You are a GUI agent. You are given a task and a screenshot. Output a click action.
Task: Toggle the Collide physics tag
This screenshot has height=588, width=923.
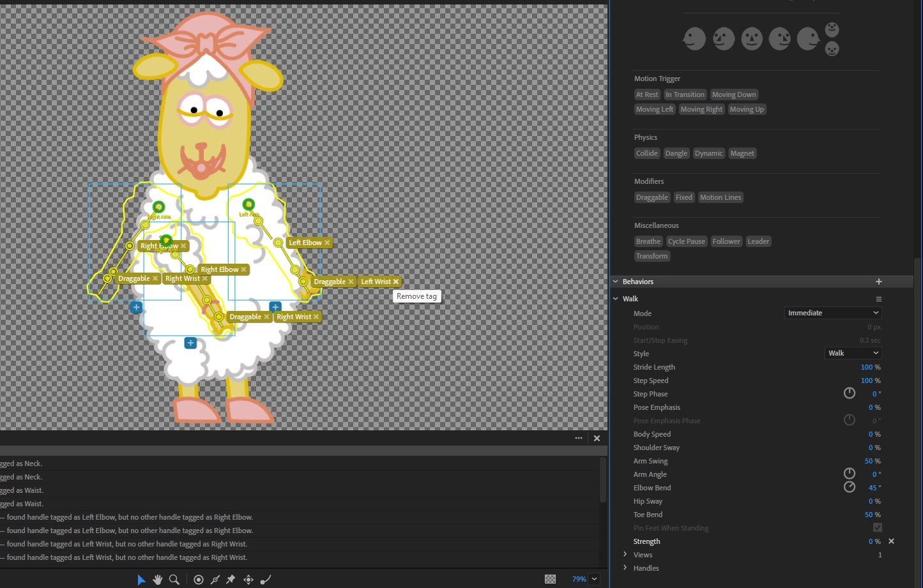[x=646, y=153]
